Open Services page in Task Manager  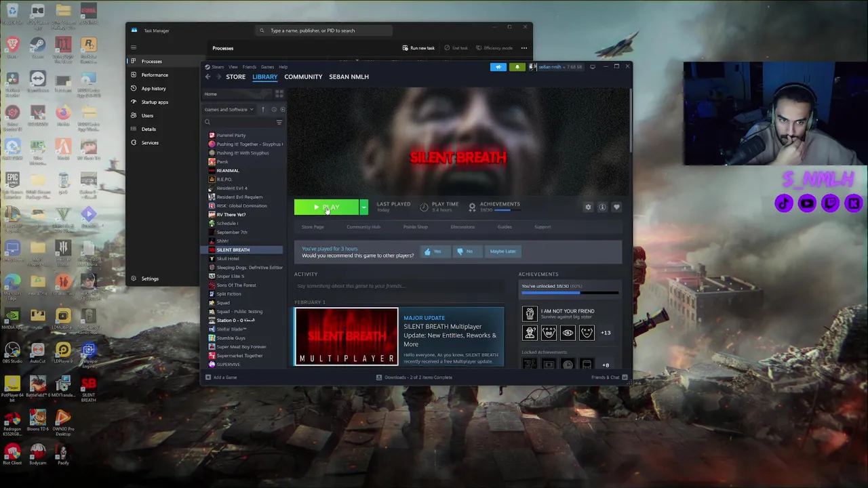point(150,143)
